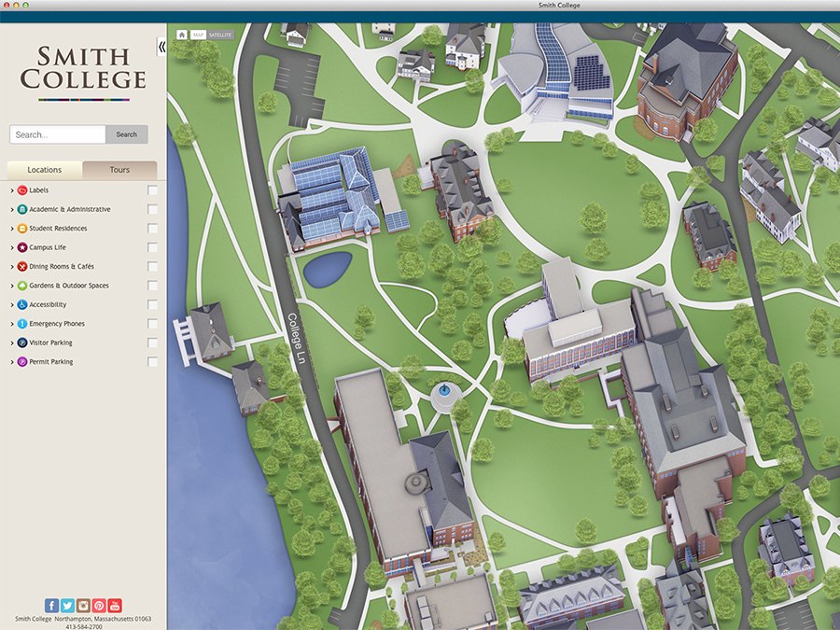Expand the Gardens & Outdoor Spaces category

coord(12,286)
